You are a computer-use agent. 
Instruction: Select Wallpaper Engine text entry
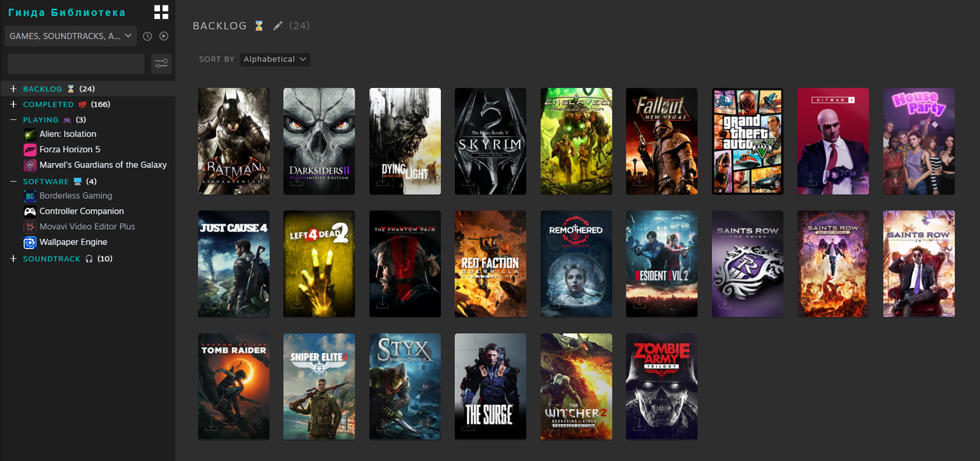pos(73,243)
